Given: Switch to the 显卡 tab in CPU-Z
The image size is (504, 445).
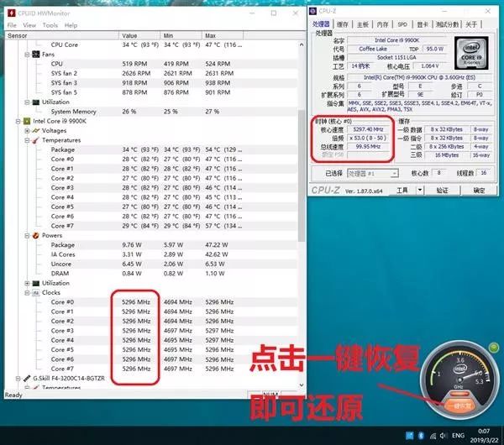Looking at the screenshot, I should point(423,24).
